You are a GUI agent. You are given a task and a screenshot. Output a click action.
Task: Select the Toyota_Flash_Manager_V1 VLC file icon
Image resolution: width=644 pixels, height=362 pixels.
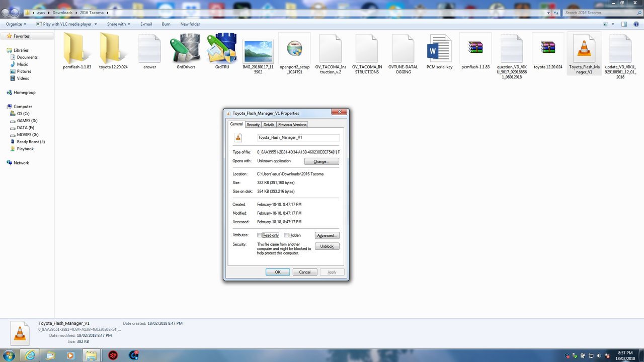tap(584, 49)
